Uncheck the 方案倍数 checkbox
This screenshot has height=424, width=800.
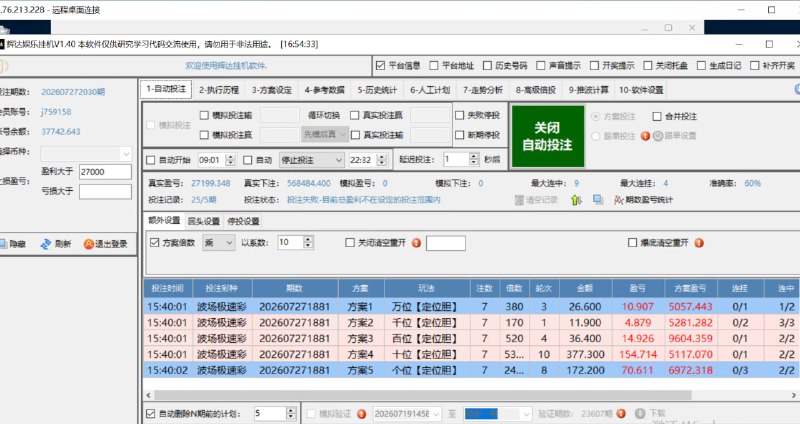tap(155, 242)
